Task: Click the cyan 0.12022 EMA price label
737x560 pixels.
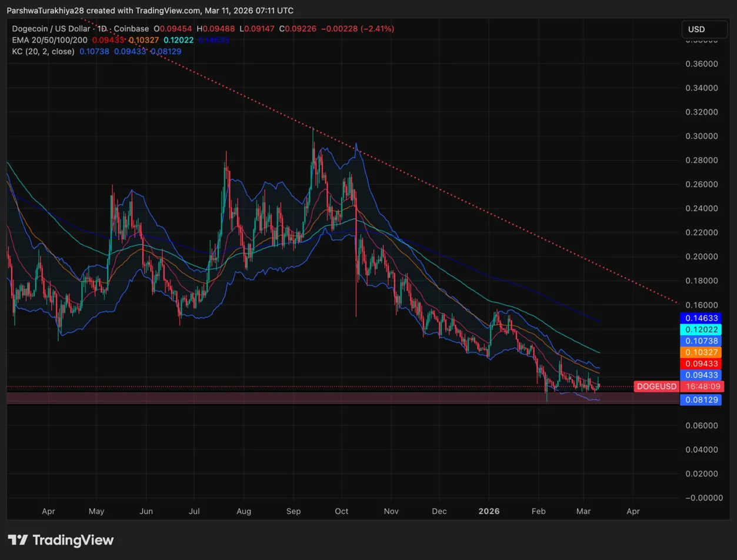Action: [x=701, y=330]
